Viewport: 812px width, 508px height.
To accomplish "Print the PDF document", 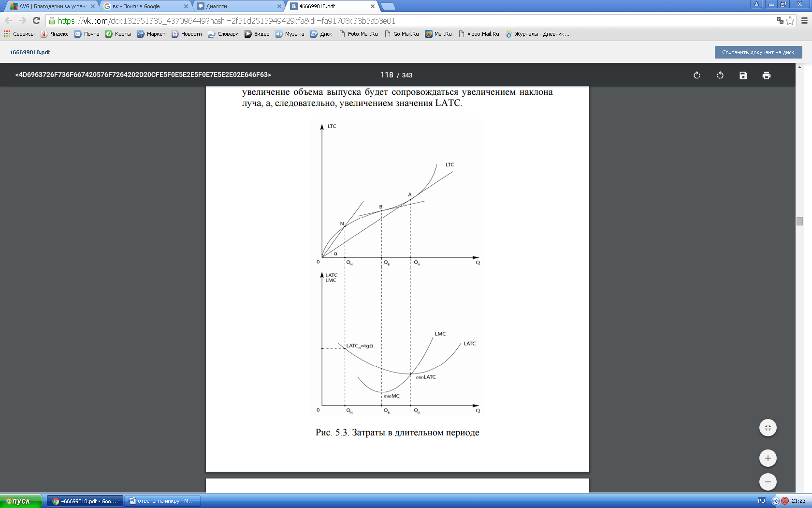I will [767, 75].
